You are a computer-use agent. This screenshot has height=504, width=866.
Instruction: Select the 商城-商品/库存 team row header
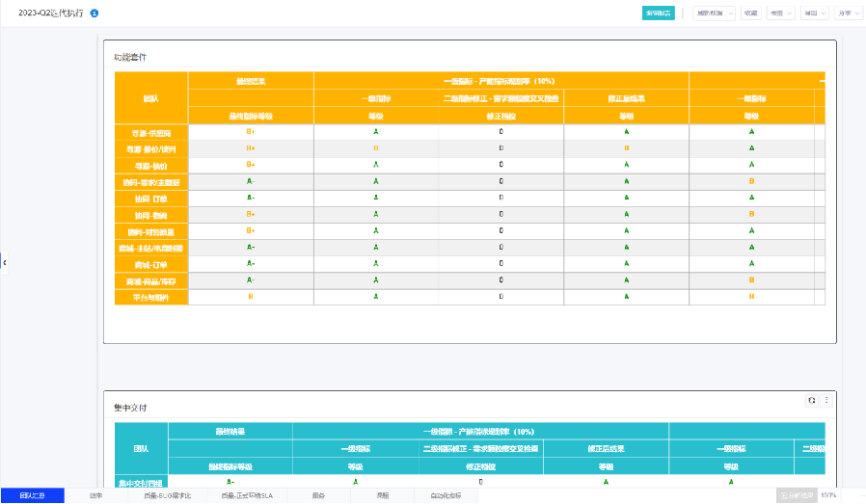[x=151, y=281]
